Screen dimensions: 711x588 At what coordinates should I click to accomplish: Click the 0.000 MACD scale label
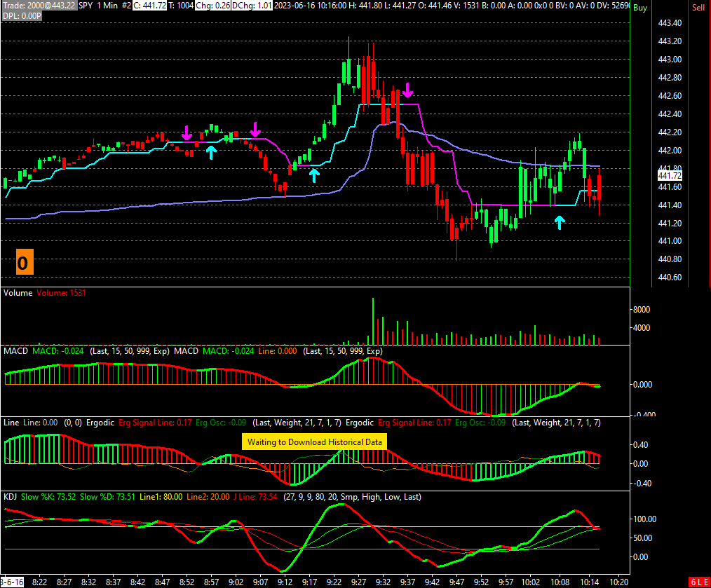tap(642, 385)
